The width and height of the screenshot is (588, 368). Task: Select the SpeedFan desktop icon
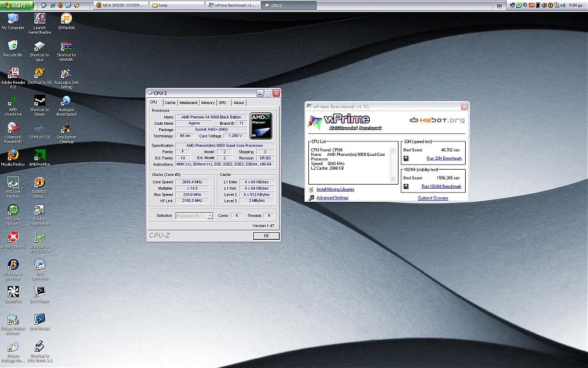pyautogui.click(x=13, y=295)
